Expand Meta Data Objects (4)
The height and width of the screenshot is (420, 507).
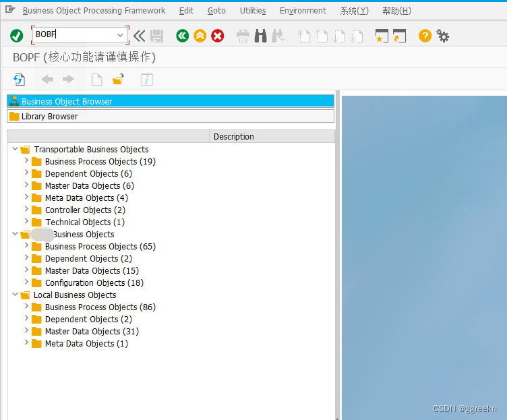coord(26,198)
